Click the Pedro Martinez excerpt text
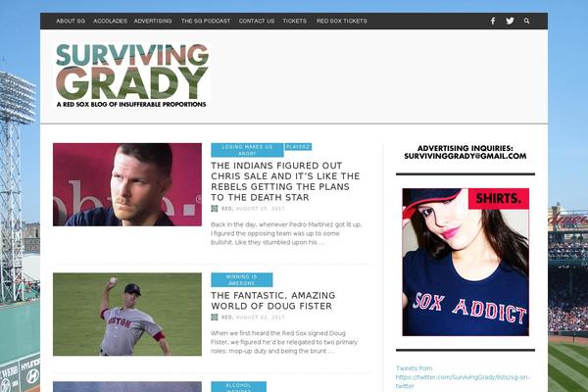 pos(286,233)
